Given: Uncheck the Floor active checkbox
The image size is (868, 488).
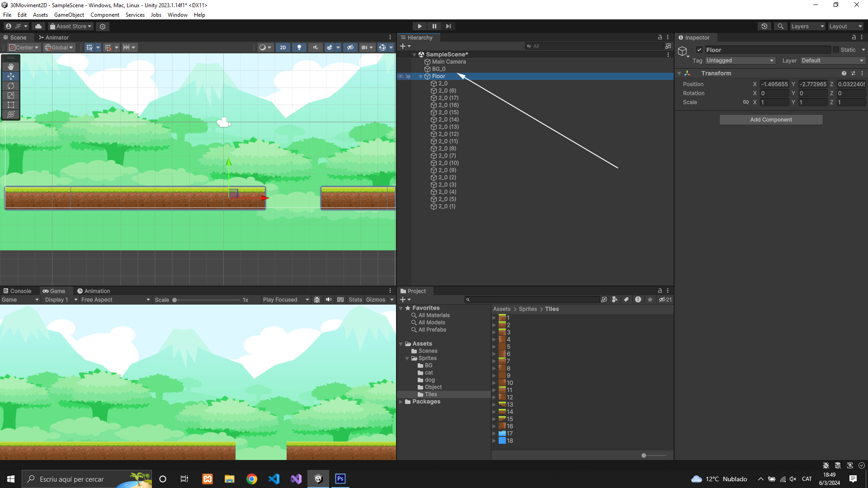Looking at the screenshot, I should [699, 50].
